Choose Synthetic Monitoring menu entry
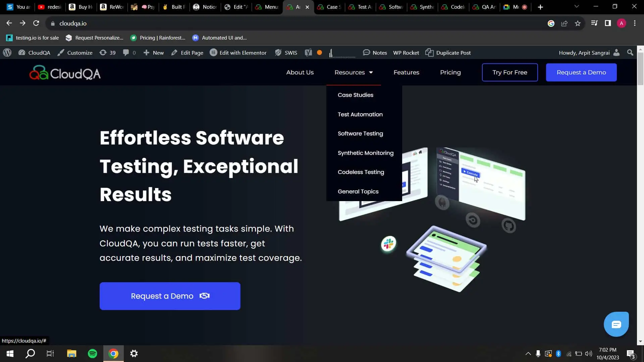 tap(365, 153)
